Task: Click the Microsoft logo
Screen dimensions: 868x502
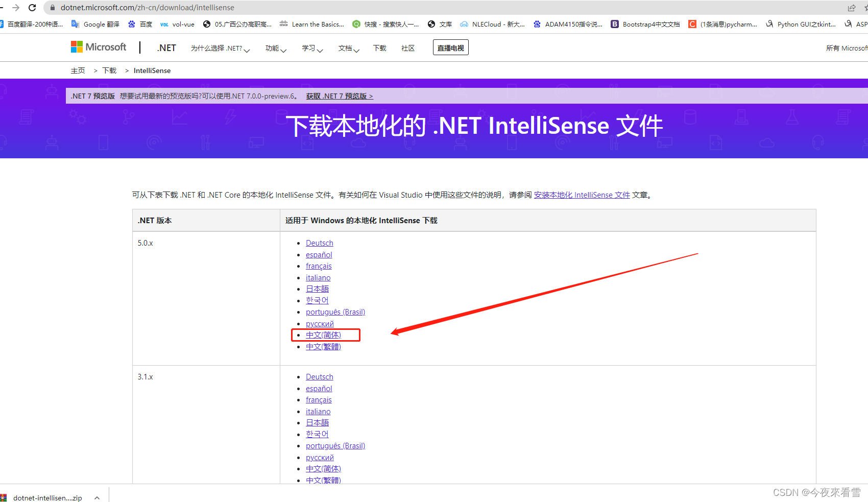Action: pyautogui.click(x=99, y=47)
